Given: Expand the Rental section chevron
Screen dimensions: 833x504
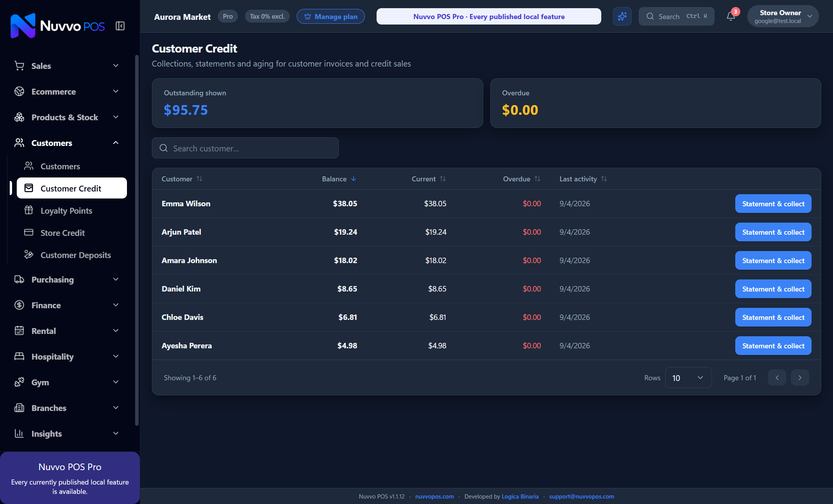Looking at the screenshot, I should [116, 331].
